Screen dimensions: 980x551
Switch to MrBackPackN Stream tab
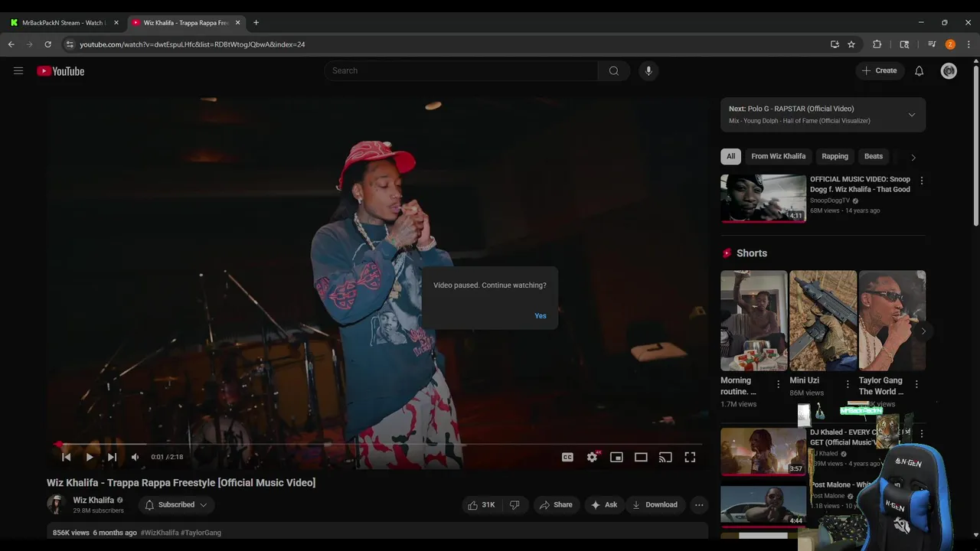pyautogui.click(x=64, y=23)
